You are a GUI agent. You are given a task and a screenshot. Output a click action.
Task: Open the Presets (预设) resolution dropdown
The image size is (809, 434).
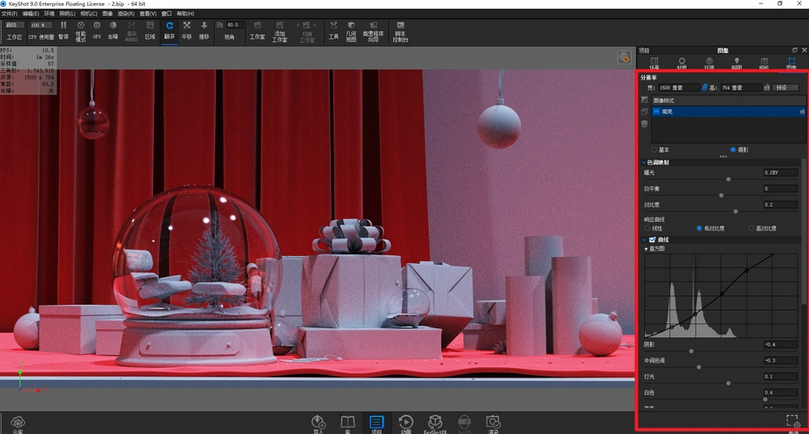[x=786, y=88]
